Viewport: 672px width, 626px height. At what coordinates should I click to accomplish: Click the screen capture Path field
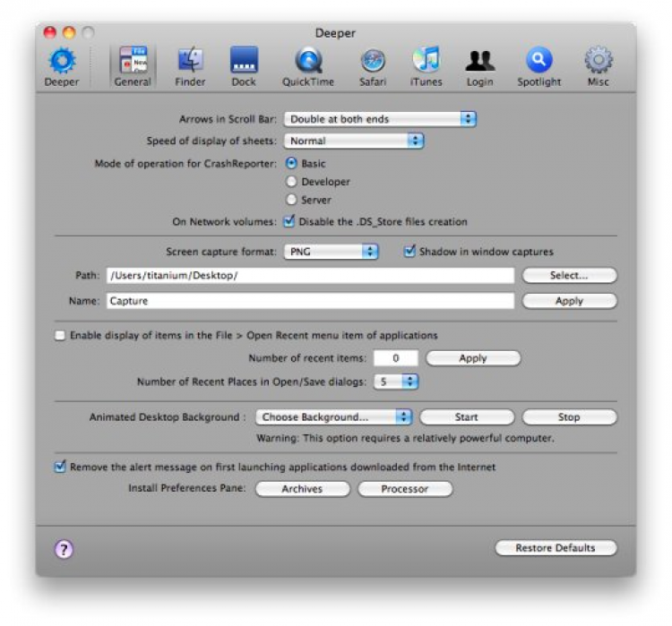(310, 276)
